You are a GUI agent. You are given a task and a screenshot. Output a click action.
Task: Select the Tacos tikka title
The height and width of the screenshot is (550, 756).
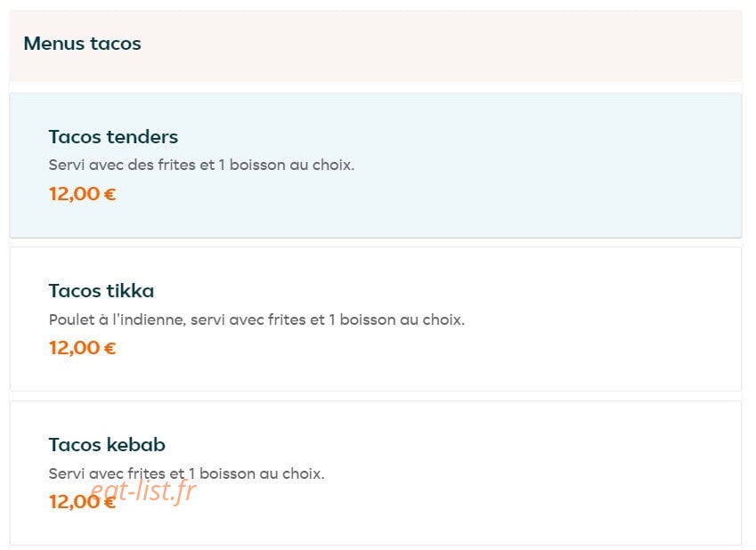[x=102, y=291]
